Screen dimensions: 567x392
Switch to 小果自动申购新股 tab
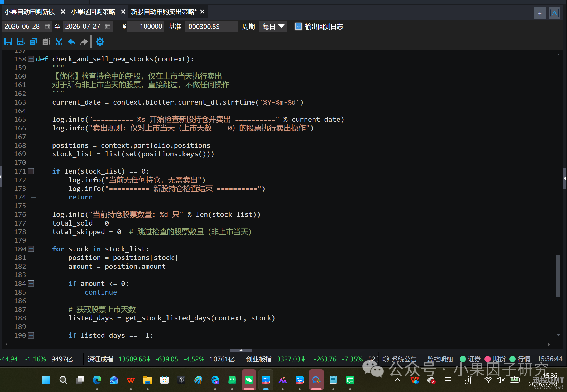pyautogui.click(x=30, y=12)
